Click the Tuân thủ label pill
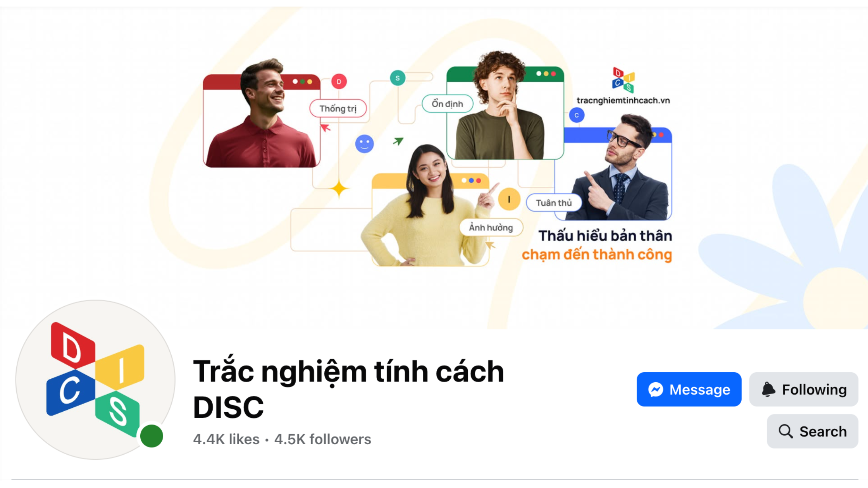 point(554,203)
